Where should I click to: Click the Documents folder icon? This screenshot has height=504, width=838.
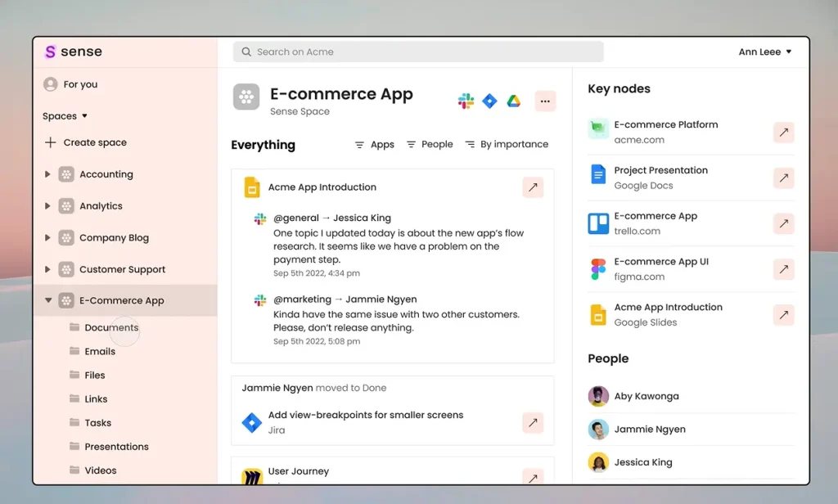(74, 326)
